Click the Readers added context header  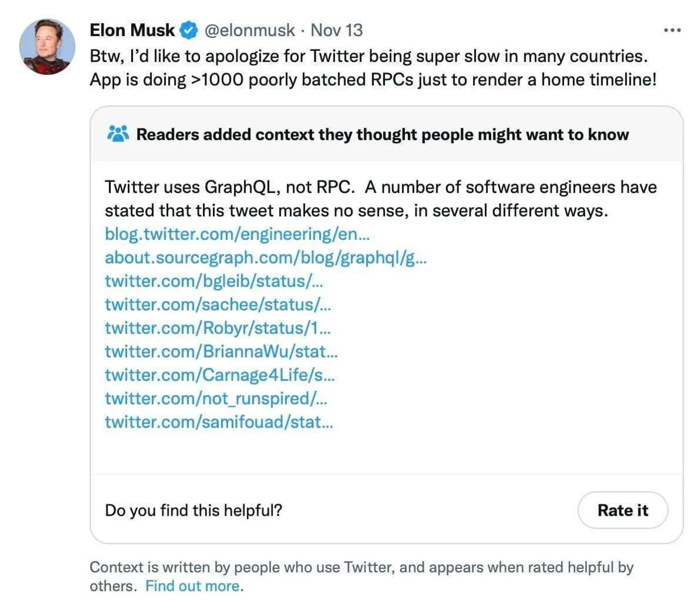[382, 135]
